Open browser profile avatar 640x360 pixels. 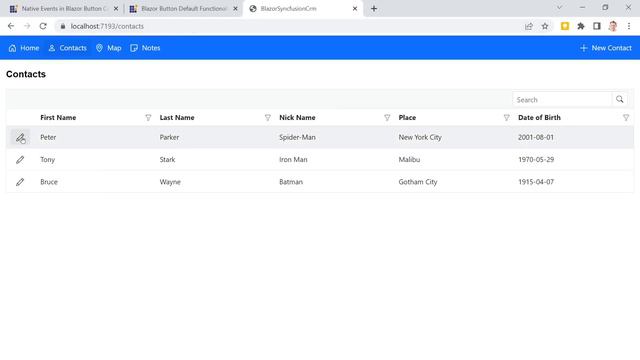pyautogui.click(x=613, y=26)
